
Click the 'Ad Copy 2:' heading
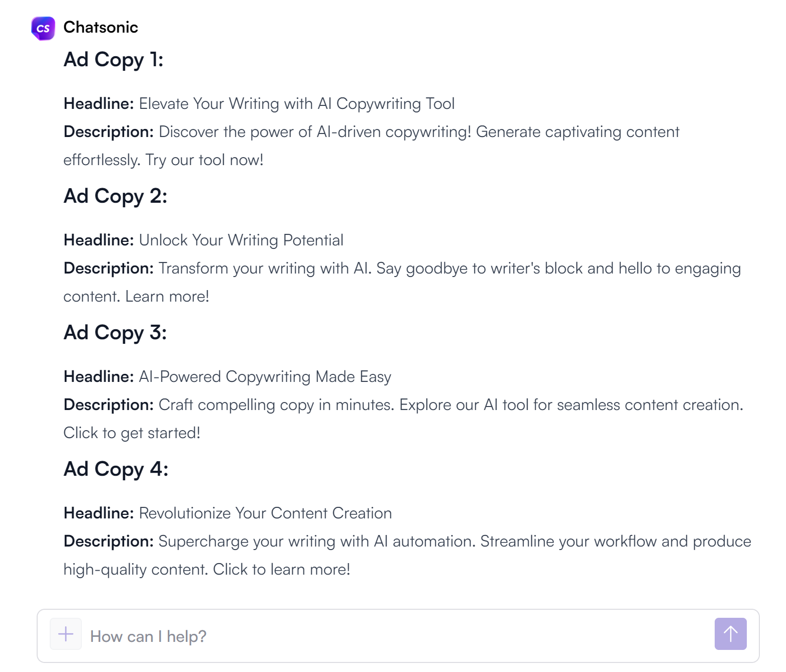pyautogui.click(x=115, y=196)
